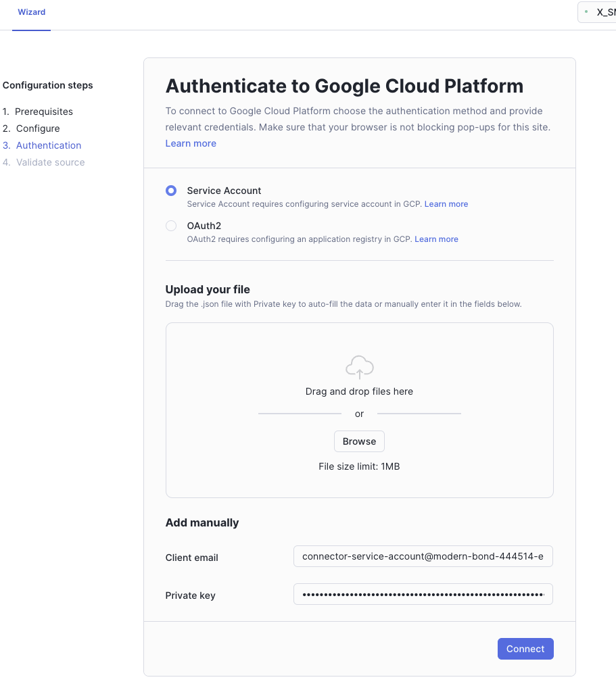Open the Validate source step

click(50, 162)
